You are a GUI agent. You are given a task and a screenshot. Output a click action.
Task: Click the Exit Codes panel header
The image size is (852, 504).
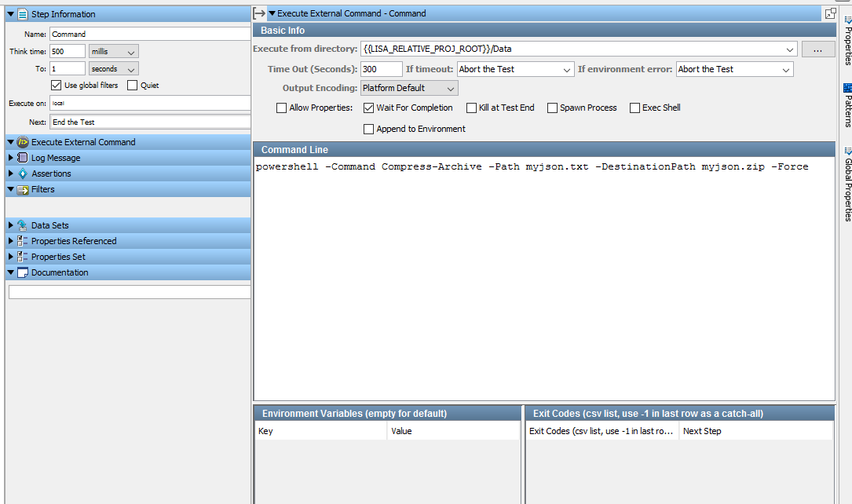coord(680,414)
